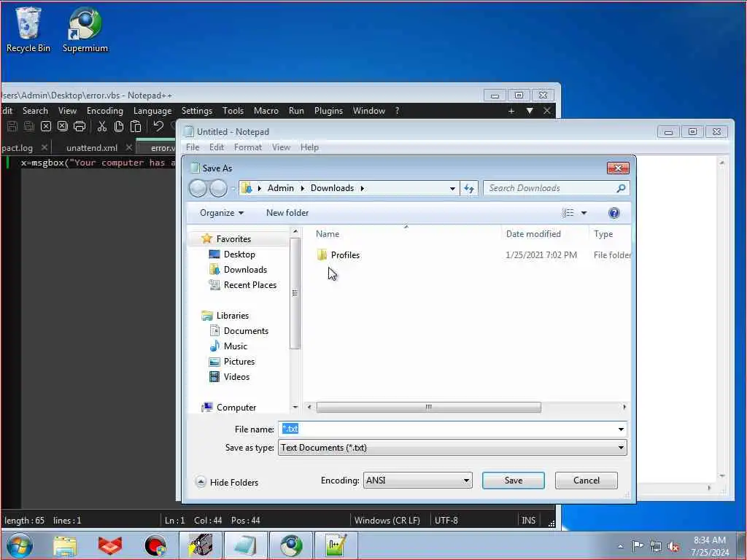747x560 pixels.
Task: Expand the File name history dropdown arrow
Action: click(x=621, y=429)
